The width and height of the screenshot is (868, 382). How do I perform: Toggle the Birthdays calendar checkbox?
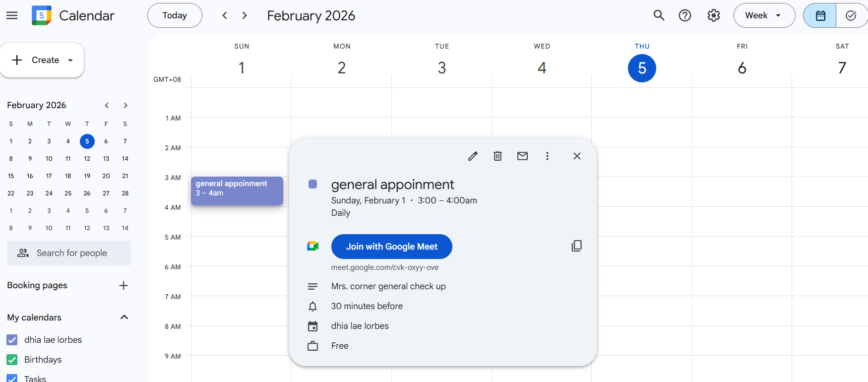tap(12, 360)
